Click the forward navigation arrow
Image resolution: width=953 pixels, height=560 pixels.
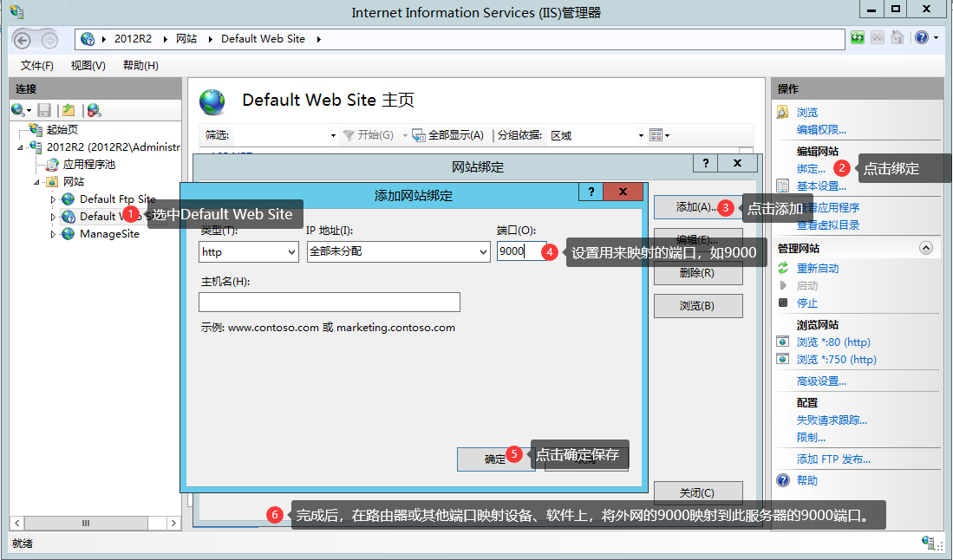point(49,40)
